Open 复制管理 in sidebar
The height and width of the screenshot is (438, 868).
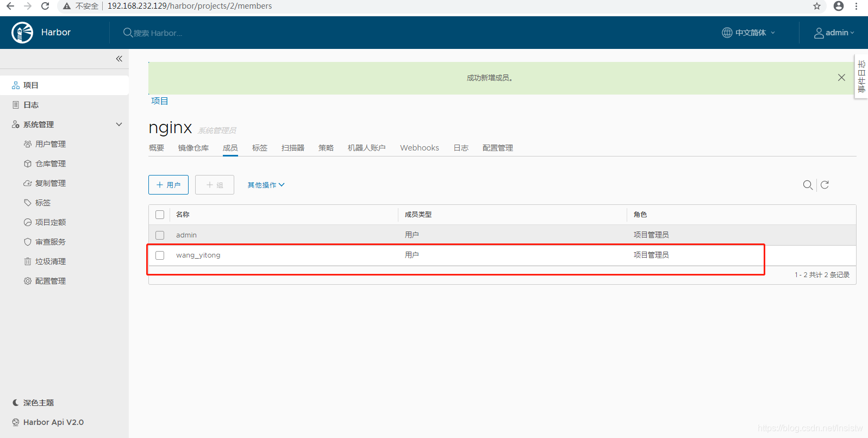click(x=50, y=183)
